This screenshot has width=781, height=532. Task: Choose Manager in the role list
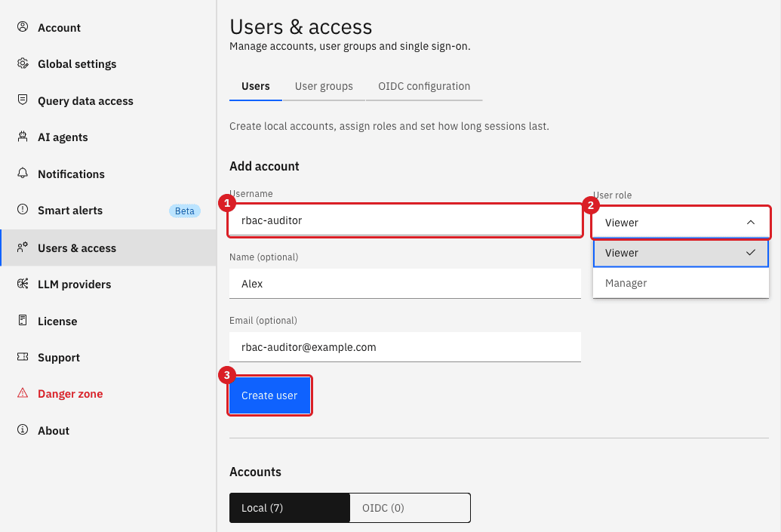[x=681, y=283]
